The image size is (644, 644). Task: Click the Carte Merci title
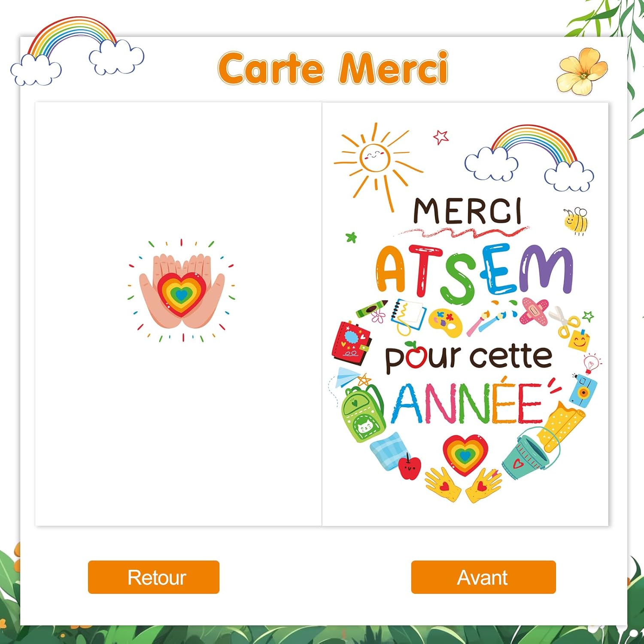pos(333,68)
